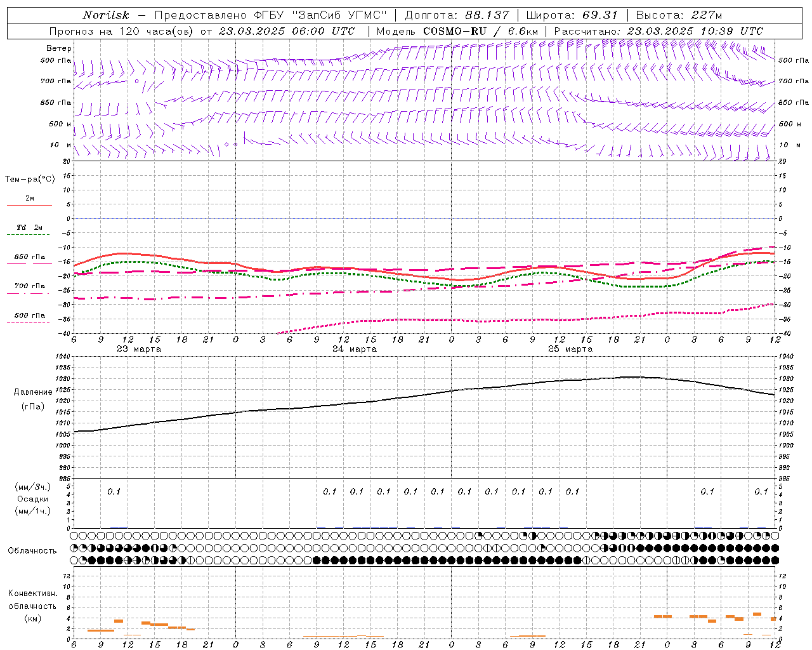The image size is (812, 650).
Task: Click the "850 гПа" temperature legend entry
Action: tap(30, 257)
